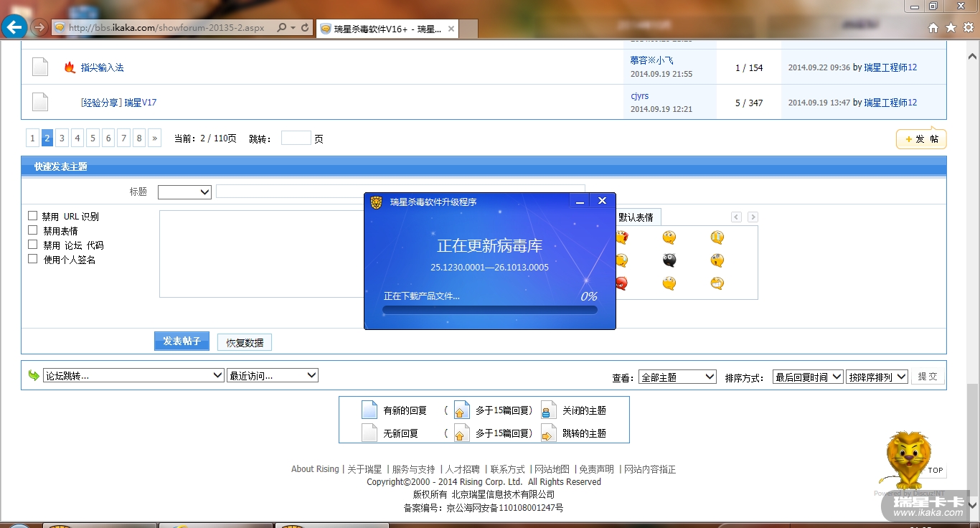The width and height of the screenshot is (980, 528).
Task: Click the search magnifier in the address bar
Action: tap(281, 28)
